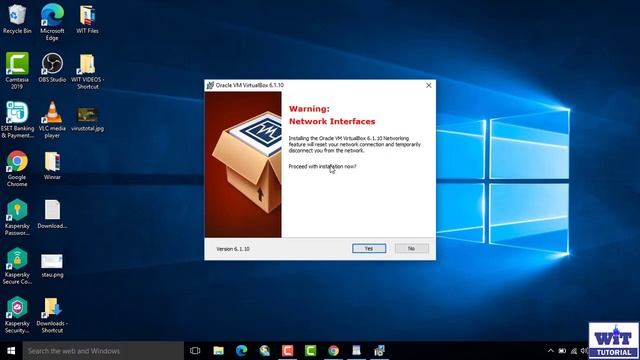This screenshot has width=640, height=360.
Task: Click the 'Search the web and Windows' box
Action: (103, 351)
